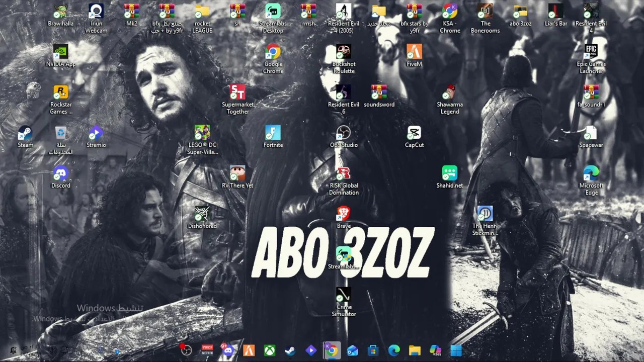The width and height of the screenshot is (644, 362).
Task: Open The Henry Stickmin desktop shortcut
Action: click(485, 221)
